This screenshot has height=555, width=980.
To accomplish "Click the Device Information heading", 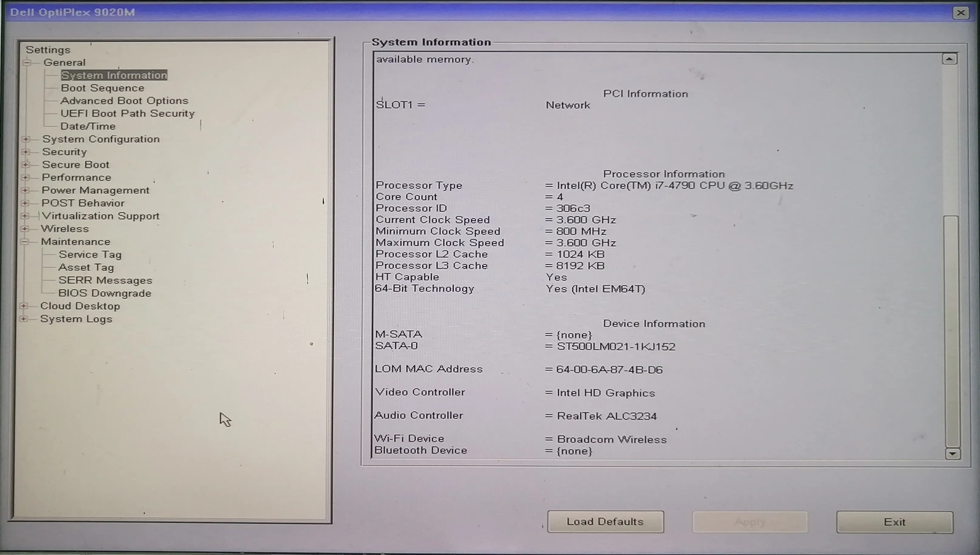I will (654, 324).
